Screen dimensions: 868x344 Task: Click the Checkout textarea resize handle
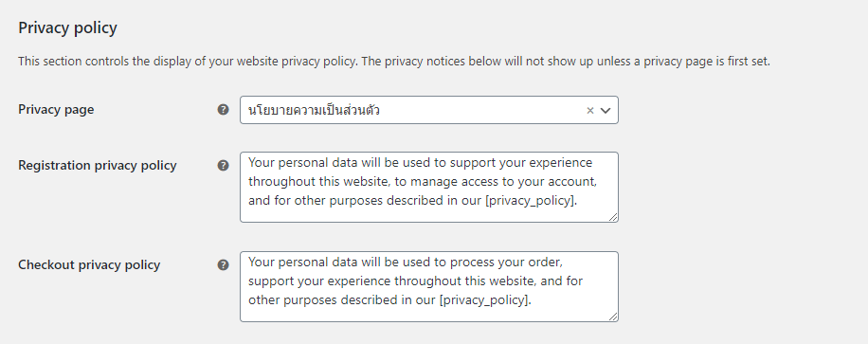tap(613, 317)
